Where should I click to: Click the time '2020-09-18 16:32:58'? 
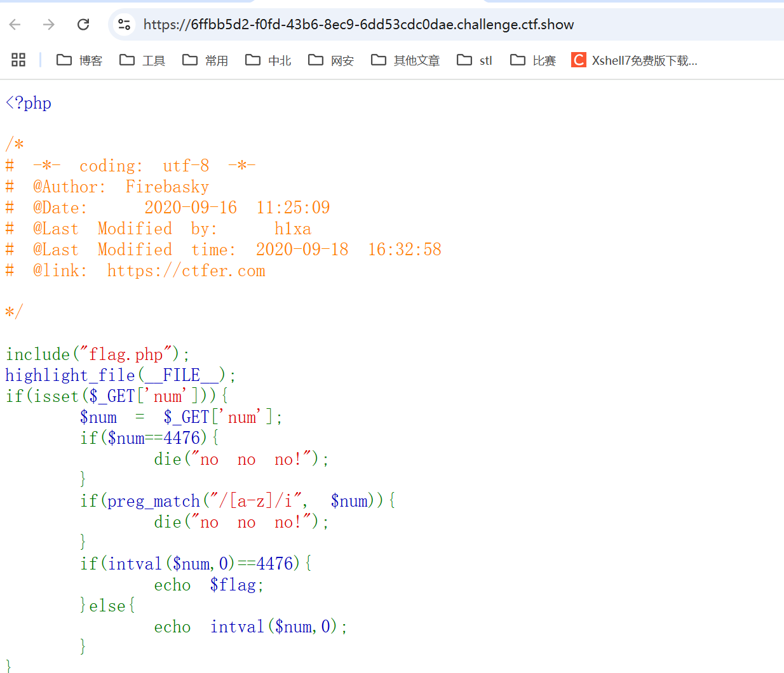(x=349, y=250)
